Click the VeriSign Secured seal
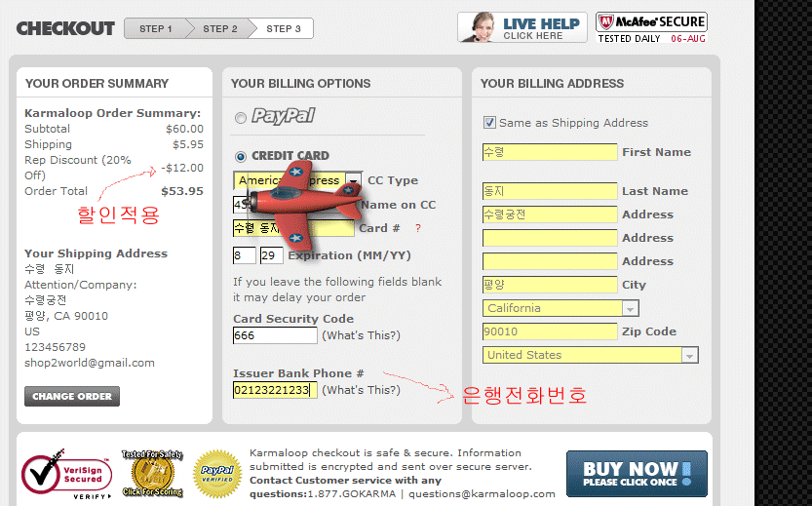 coord(66,474)
